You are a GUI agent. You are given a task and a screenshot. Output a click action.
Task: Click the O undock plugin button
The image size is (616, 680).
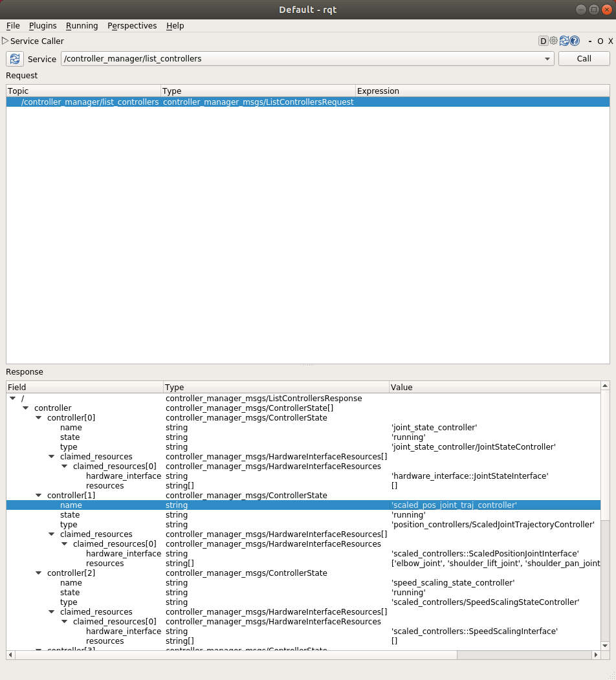coord(600,41)
